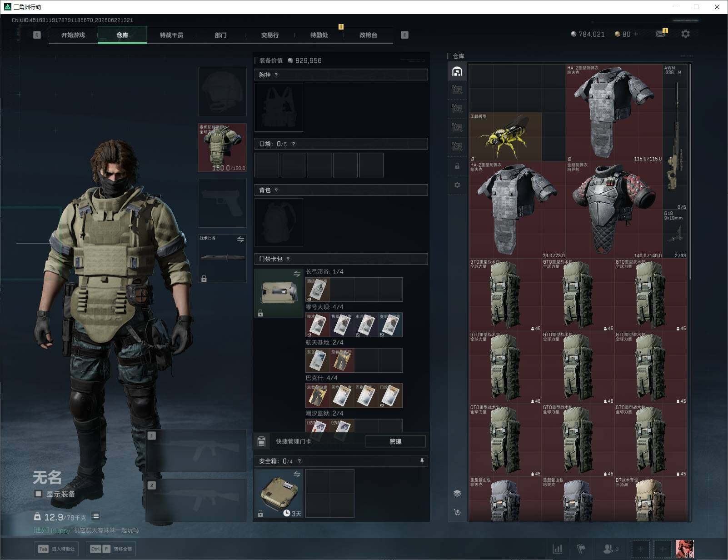The width and height of the screenshot is (728, 560).
Task: Click the flag icon in bottom bar
Action: [x=581, y=549]
